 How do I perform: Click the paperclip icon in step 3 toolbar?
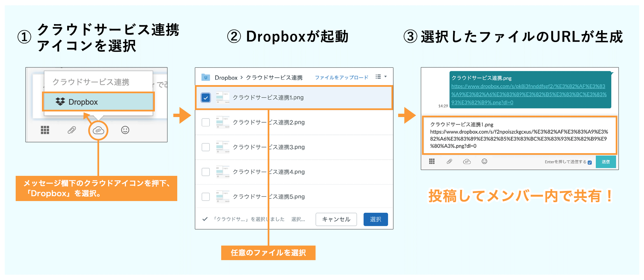(x=449, y=161)
